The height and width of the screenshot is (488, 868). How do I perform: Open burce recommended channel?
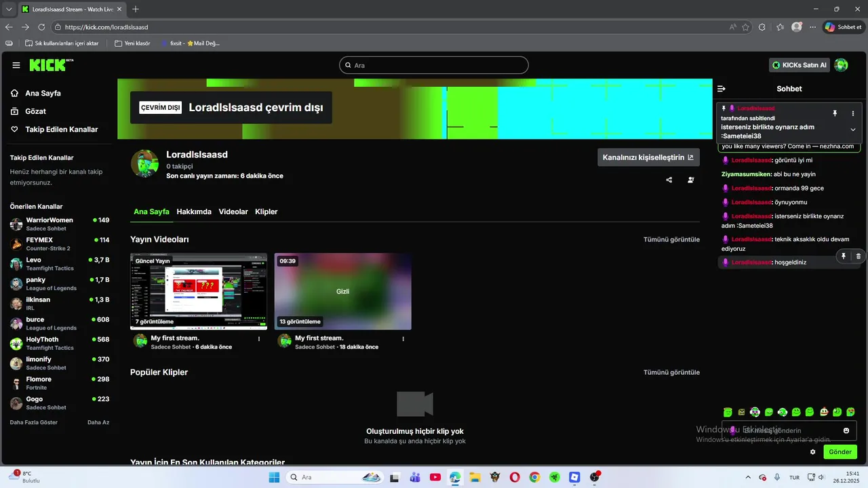(60, 323)
